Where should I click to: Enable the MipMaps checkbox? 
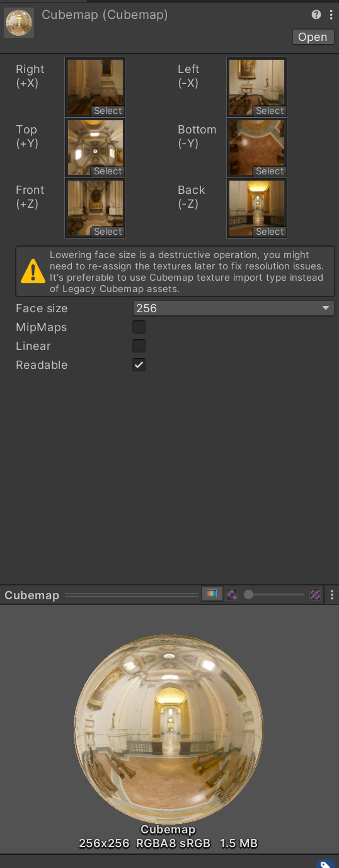pyautogui.click(x=139, y=327)
